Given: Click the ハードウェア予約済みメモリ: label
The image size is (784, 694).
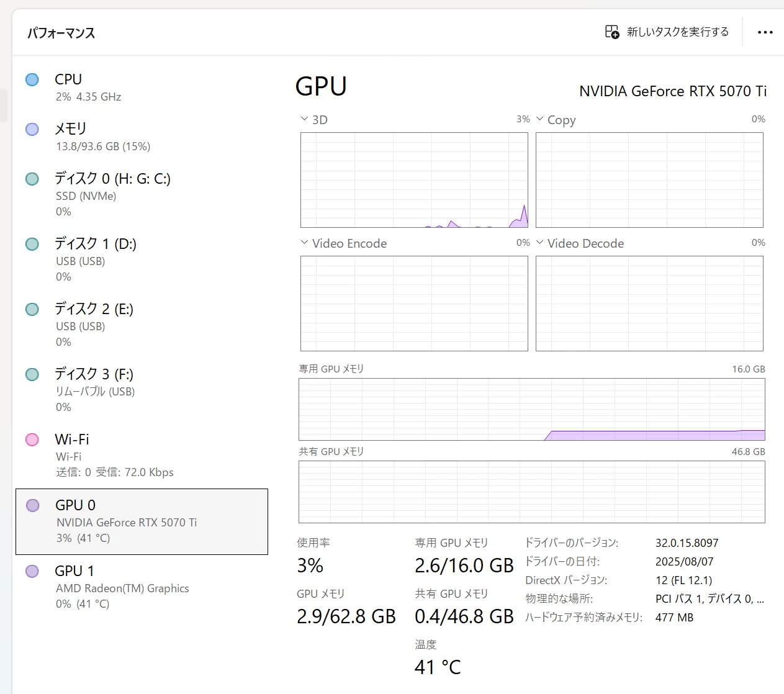Looking at the screenshot, I should (x=583, y=617).
